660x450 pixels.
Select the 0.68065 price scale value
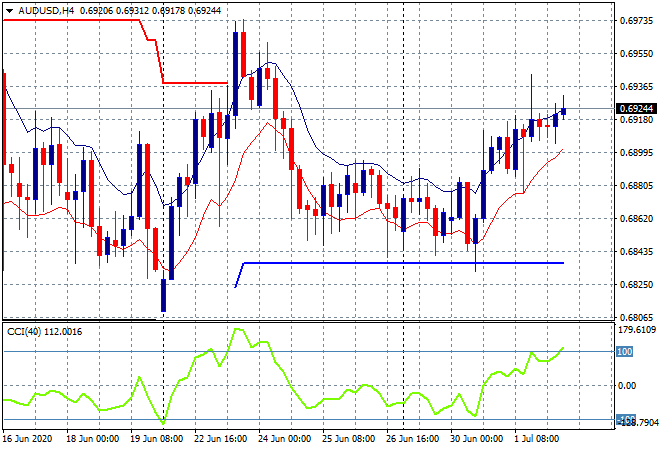click(x=636, y=317)
